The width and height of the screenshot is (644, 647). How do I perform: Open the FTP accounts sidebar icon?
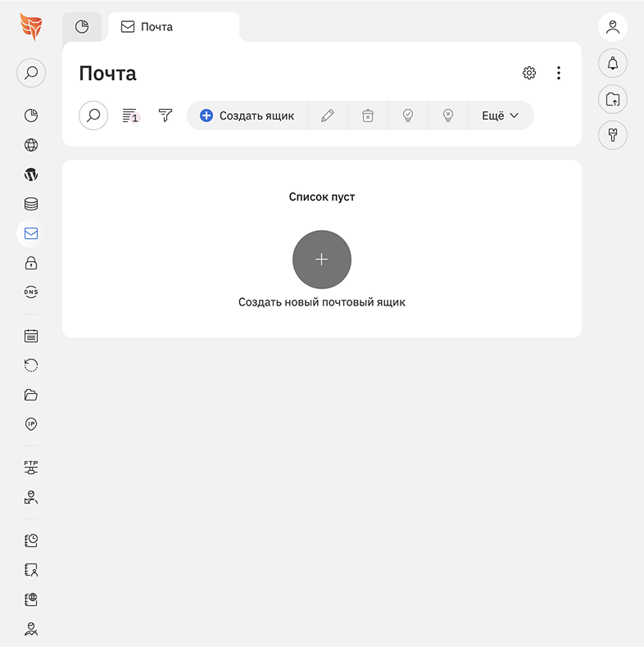click(x=31, y=468)
